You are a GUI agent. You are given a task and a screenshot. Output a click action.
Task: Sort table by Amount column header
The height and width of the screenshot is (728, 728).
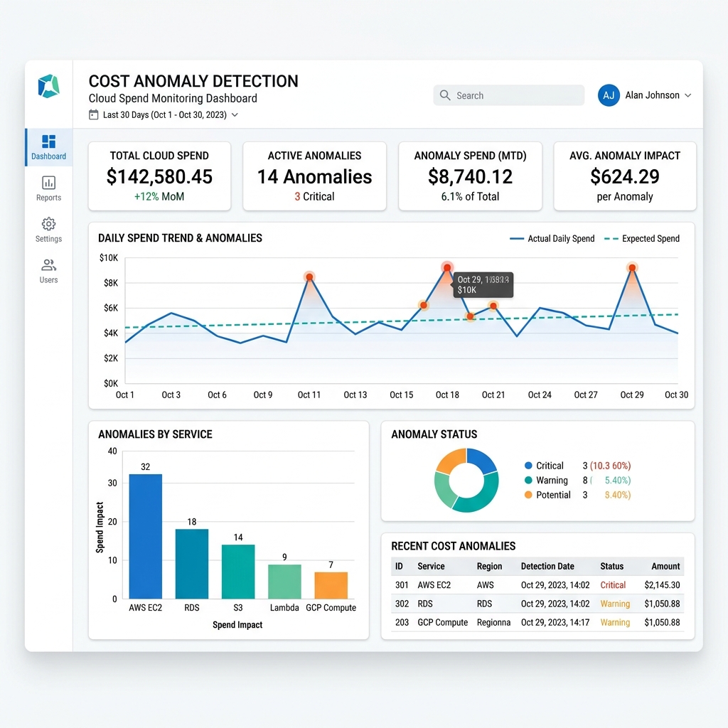click(x=665, y=566)
